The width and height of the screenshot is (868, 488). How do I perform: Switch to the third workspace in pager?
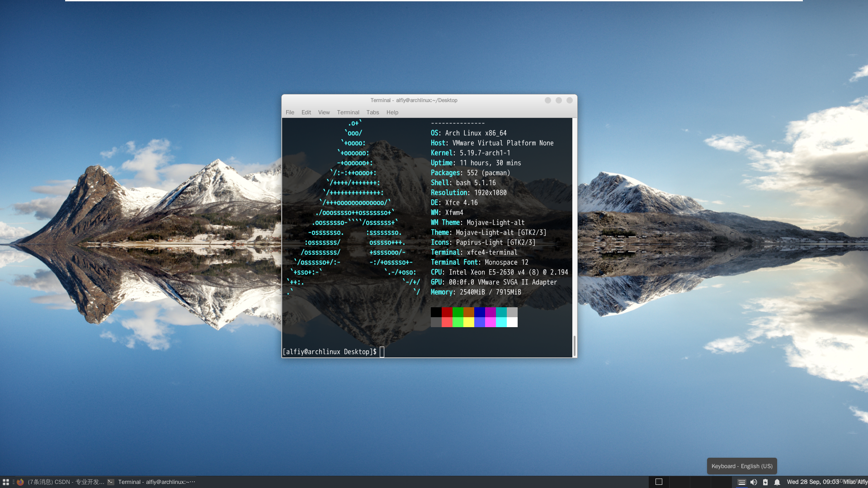(701, 482)
